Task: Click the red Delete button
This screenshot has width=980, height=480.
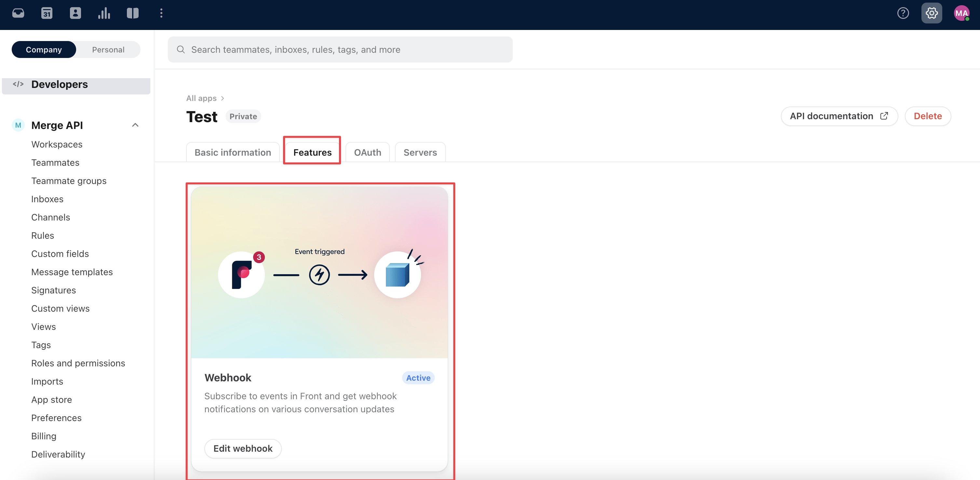Action: pos(928,116)
